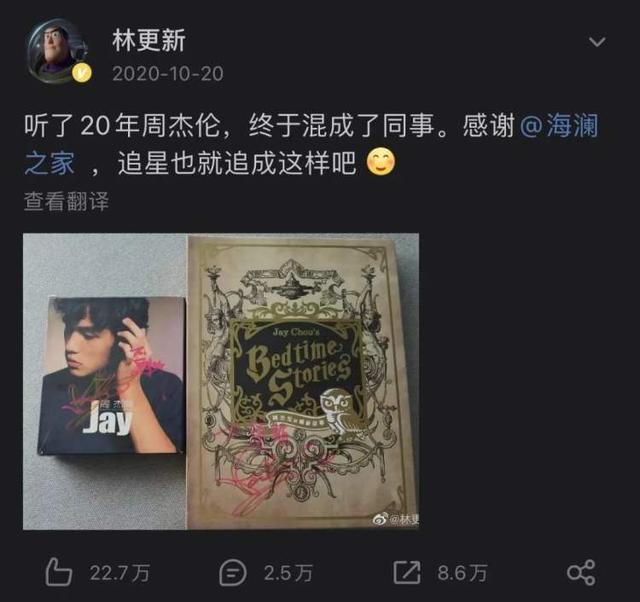Tap the blushing smile emoji in the post
The image size is (640, 602).
pyautogui.click(x=381, y=162)
